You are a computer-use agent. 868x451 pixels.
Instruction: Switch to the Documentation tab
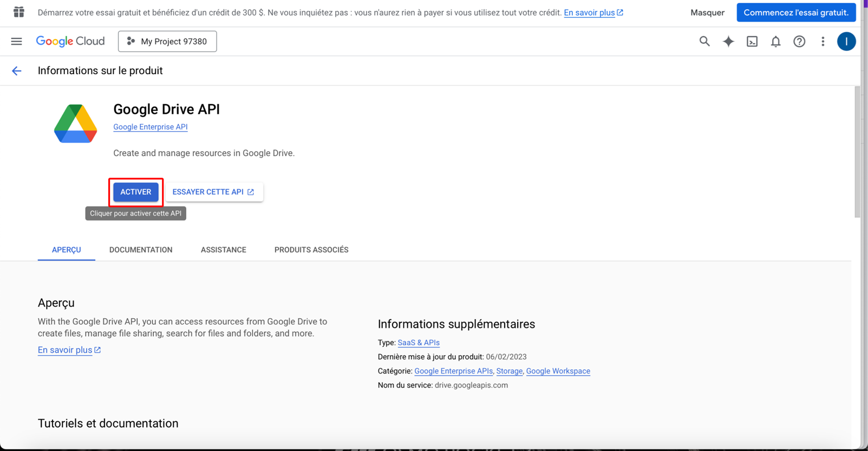coord(141,250)
